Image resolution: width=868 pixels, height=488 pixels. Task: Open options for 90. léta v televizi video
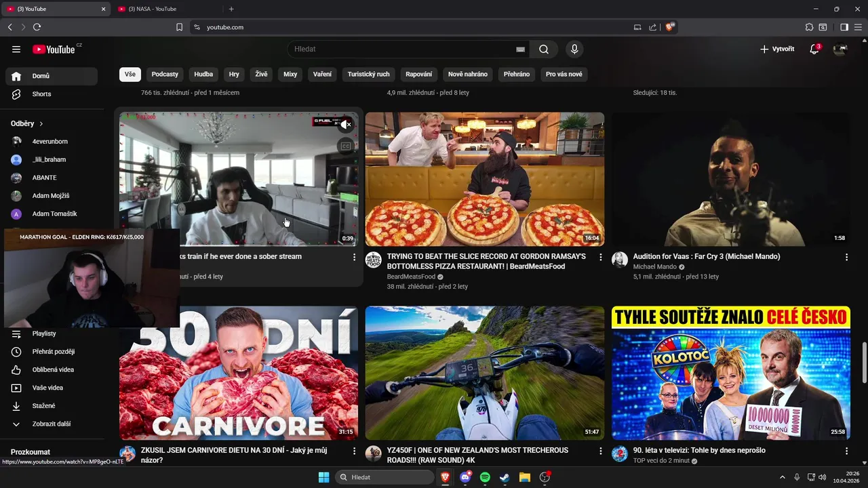(846, 451)
